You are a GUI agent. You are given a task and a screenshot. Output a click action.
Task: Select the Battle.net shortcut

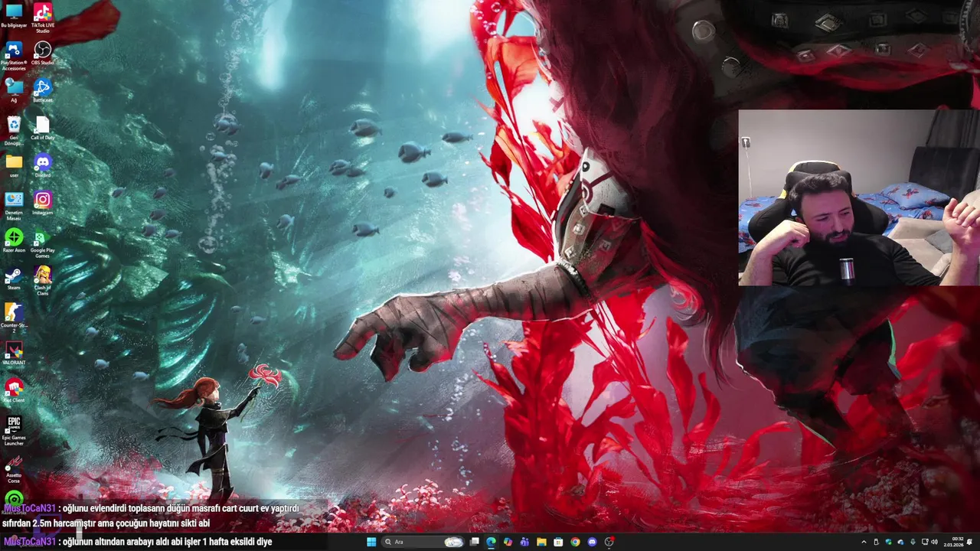click(x=42, y=90)
